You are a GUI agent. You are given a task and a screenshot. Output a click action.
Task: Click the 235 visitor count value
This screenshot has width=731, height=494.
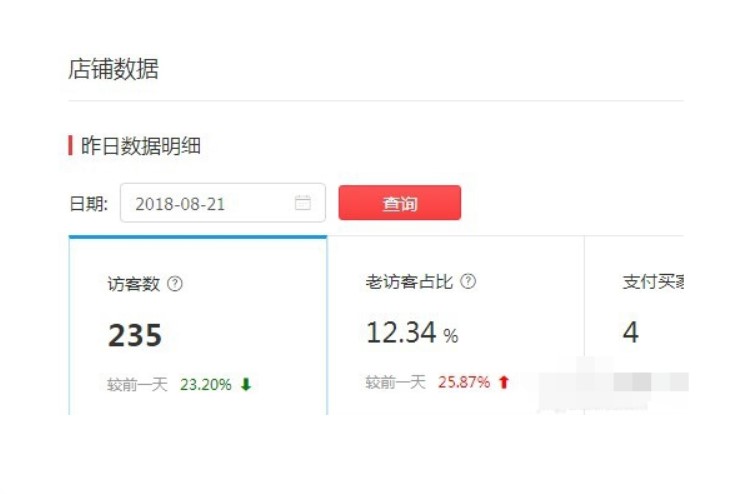pos(135,335)
